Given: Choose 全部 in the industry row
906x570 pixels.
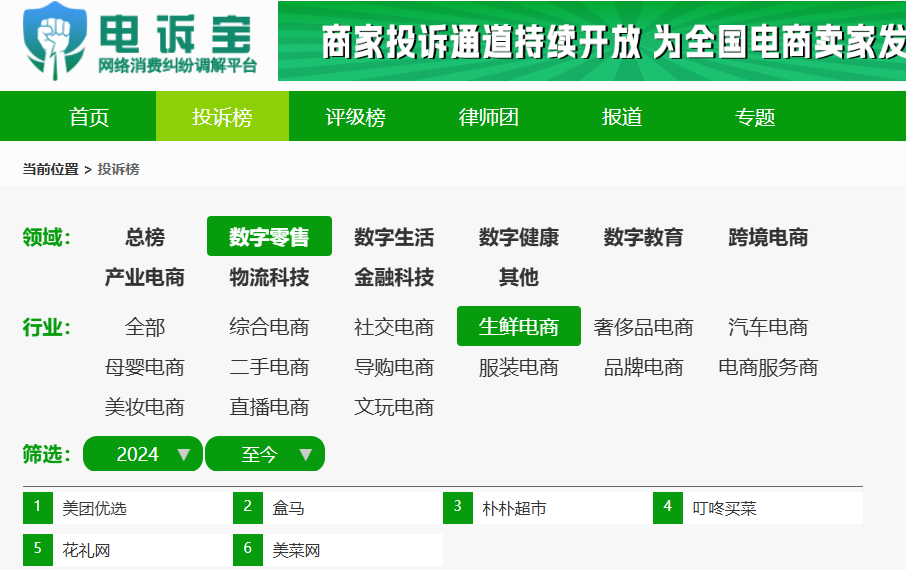Looking at the screenshot, I should click(145, 327).
